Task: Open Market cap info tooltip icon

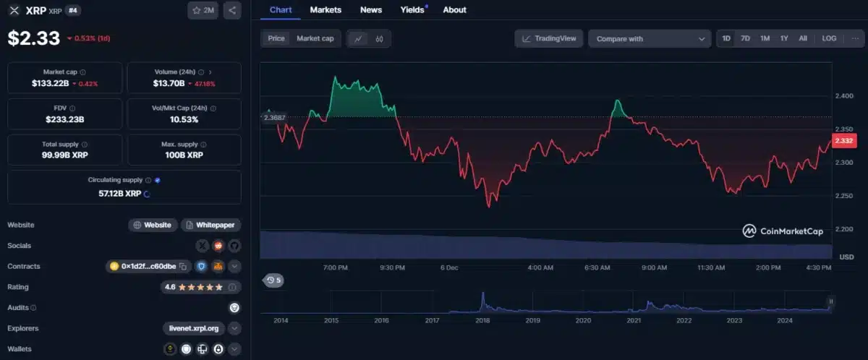Action: pyautogui.click(x=82, y=72)
